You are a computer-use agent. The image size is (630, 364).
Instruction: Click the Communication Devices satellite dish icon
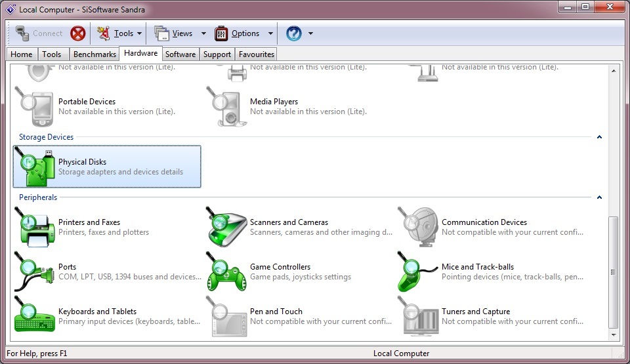coord(418,227)
